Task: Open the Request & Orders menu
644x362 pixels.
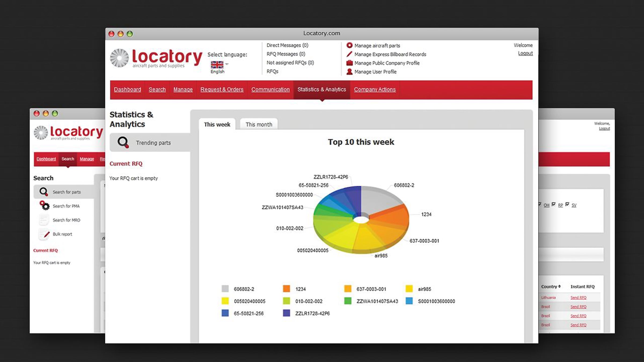Action: click(x=222, y=90)
